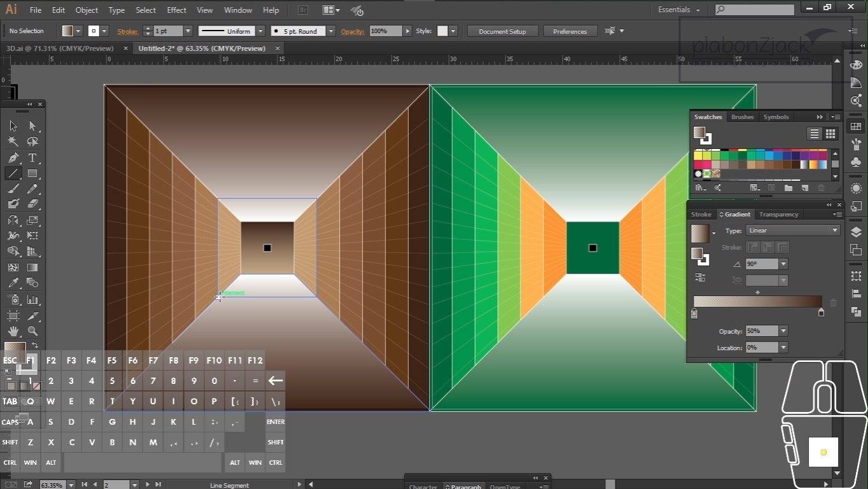Select the Rotate tool
Screen dimensions: 868x489
click(13, 220)
